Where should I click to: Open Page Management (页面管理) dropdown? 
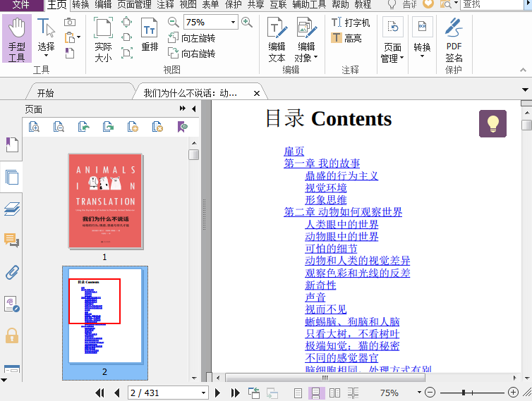coord(392,40)
